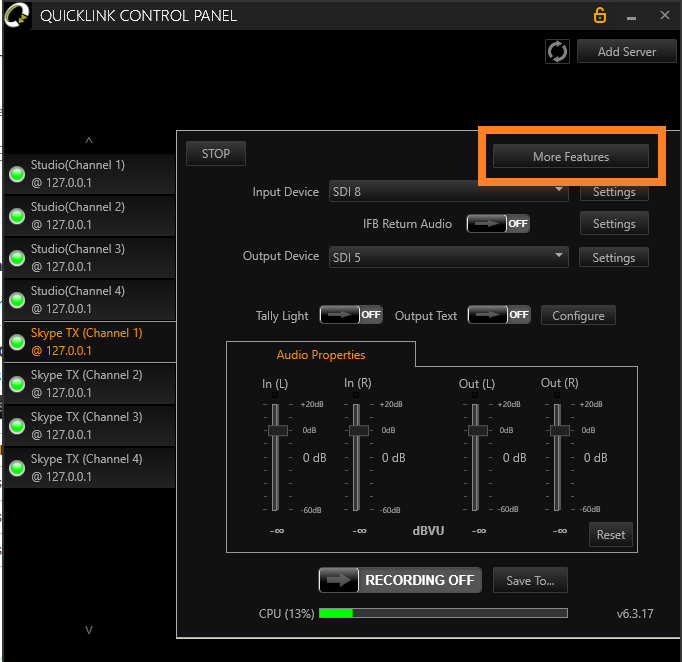
Task: Open the Audio Properties tab
Action: click(x=321, y=355)
